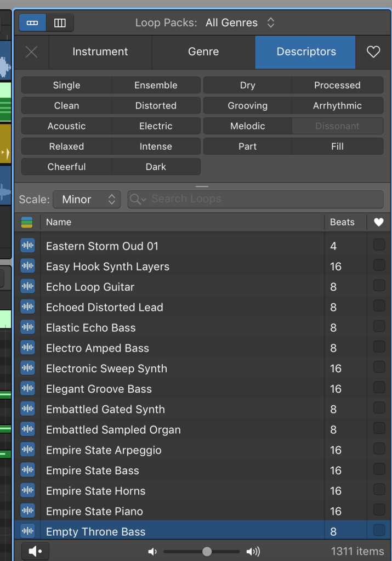Tick favorite checkbox for Elastic Echo Bass

pyautogui.click(x=379, y=327)
